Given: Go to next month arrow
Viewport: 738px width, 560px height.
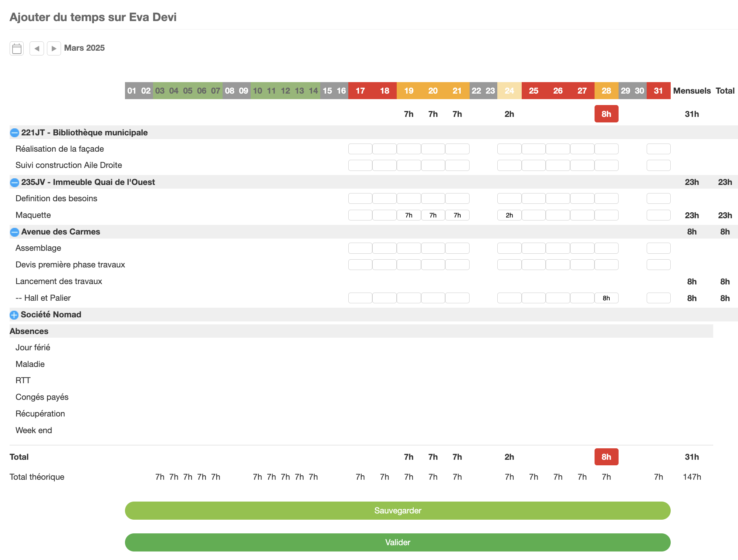Looking at the screenshot, I should (54, 48).
